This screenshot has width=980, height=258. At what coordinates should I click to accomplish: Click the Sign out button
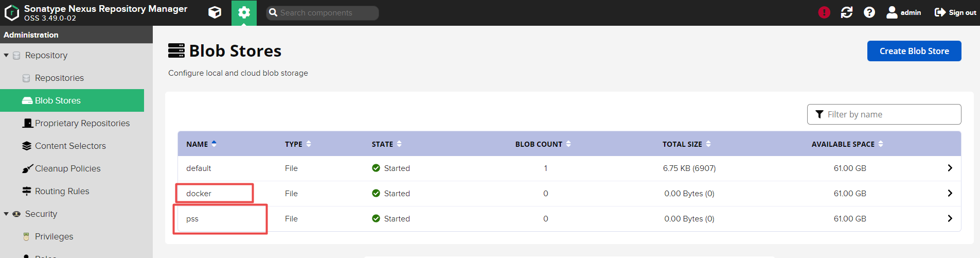point(955,12)
